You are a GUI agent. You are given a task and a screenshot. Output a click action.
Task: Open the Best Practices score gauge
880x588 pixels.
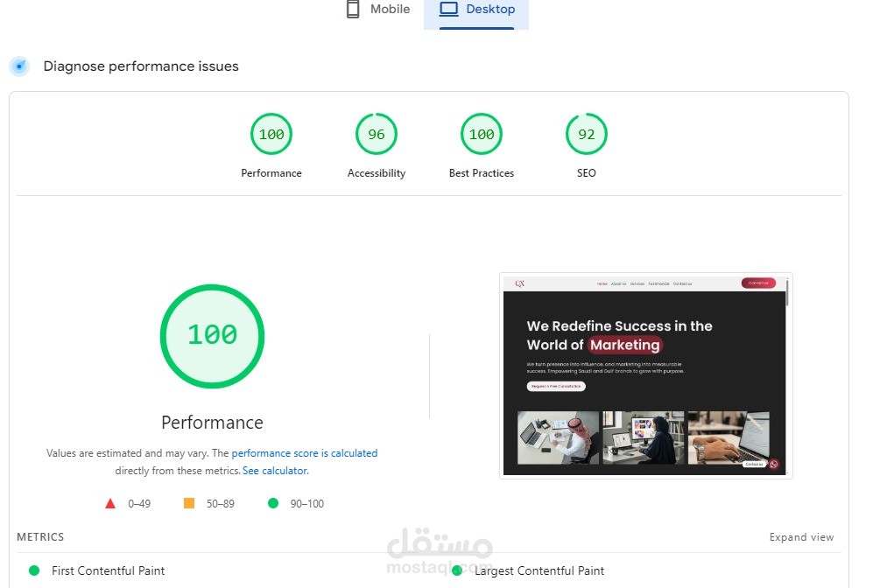pyautogui.click(x=482, y=134)
